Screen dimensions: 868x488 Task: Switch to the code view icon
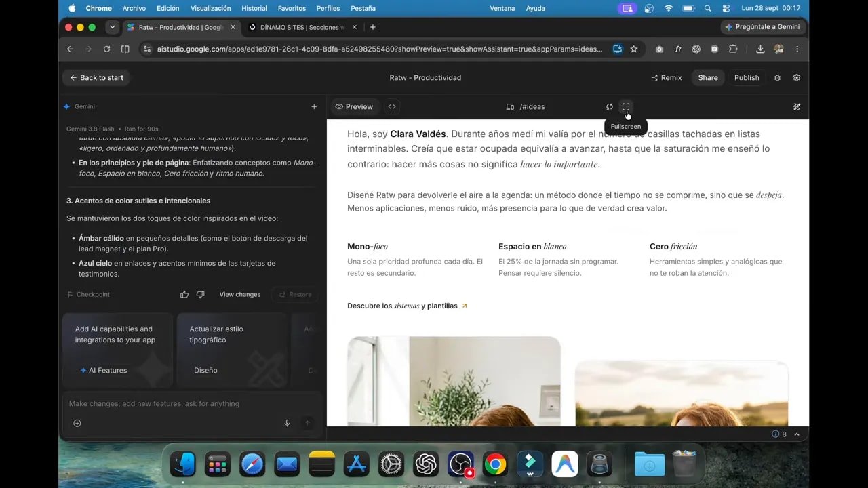392,106
